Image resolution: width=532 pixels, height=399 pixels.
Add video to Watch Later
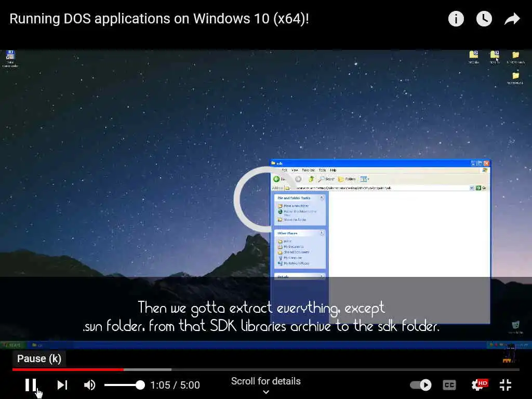(x=484, y=19)
